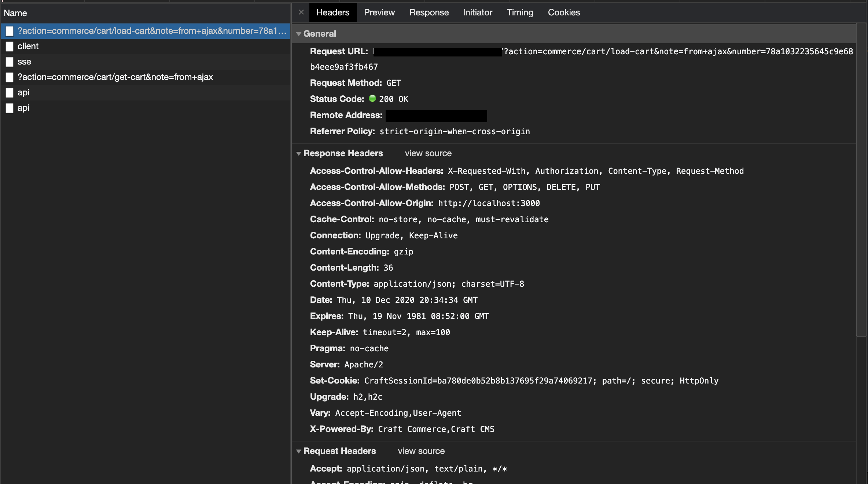
Task: Click the Expires header value
Action: pos(419,316)
